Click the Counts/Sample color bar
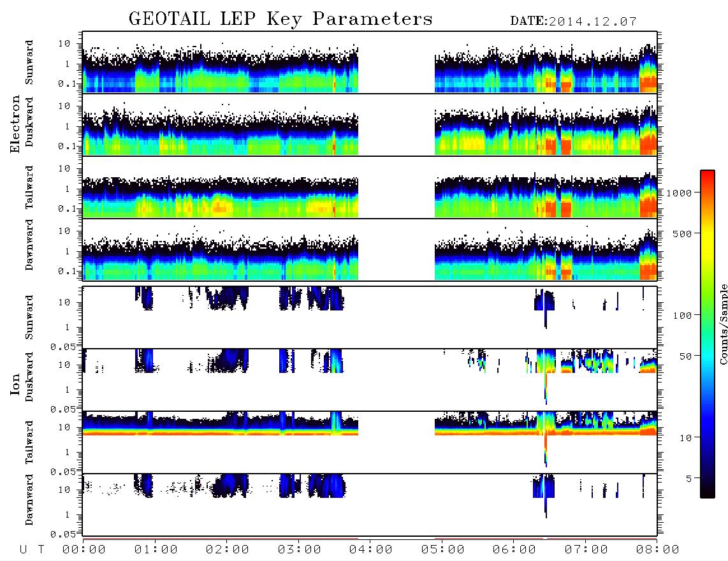 pos(708,334)
